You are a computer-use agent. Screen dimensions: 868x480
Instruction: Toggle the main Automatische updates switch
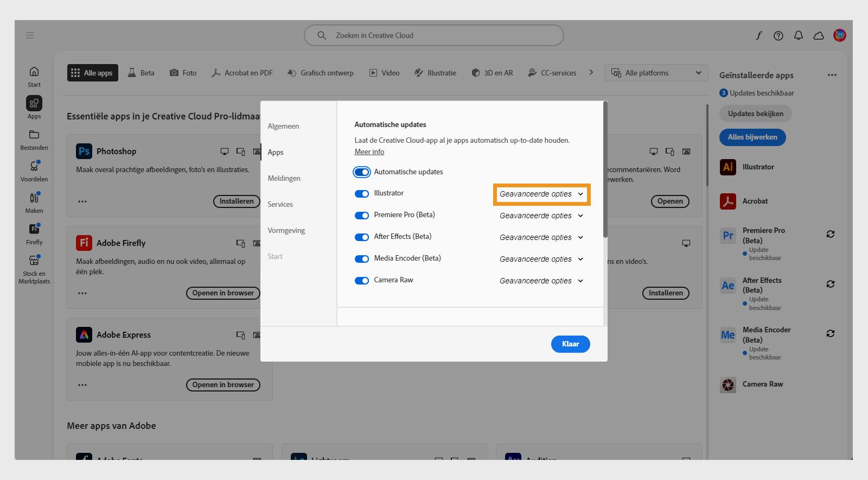362,172
